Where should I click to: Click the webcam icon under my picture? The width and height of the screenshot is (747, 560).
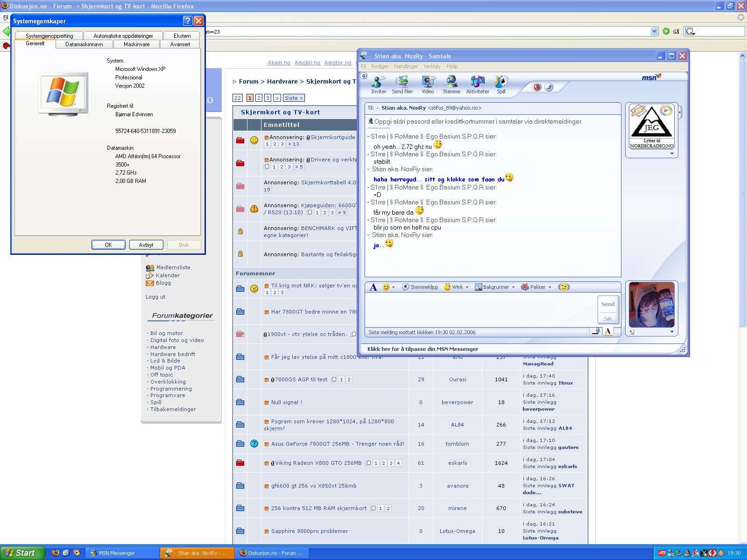point(632,332)
